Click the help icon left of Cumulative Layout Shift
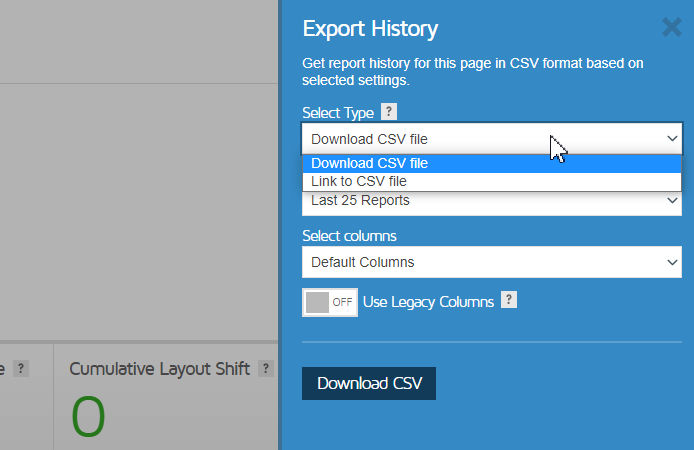This screenshot has height=450, width=694. pos(20,368)
